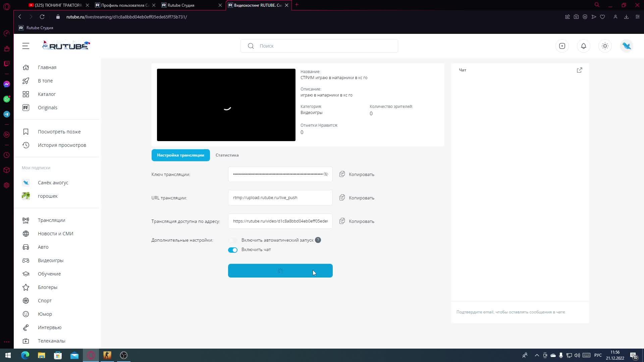Viewport: 644px width, 362px height.
Task: Switch the light/dark theme sun icon
Action: pyautogui.click(x=605, y=46)
